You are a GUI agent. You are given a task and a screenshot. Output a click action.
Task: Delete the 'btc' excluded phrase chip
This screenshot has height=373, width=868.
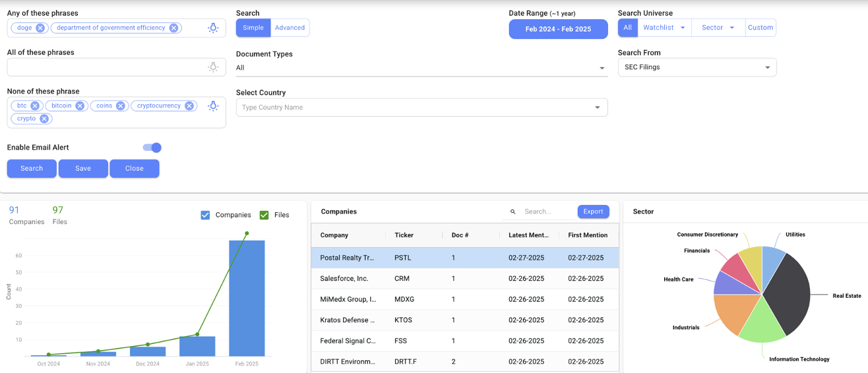click(35, 106)
